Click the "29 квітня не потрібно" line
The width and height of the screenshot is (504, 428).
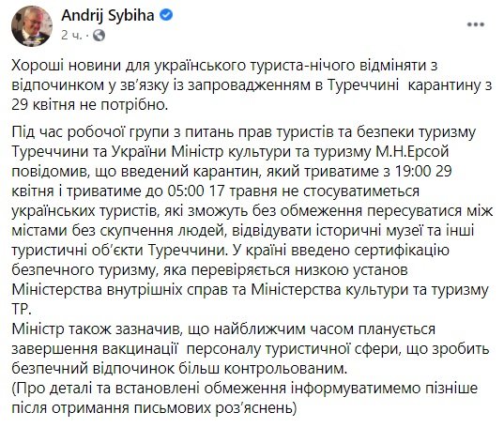(x=90, y=105)
